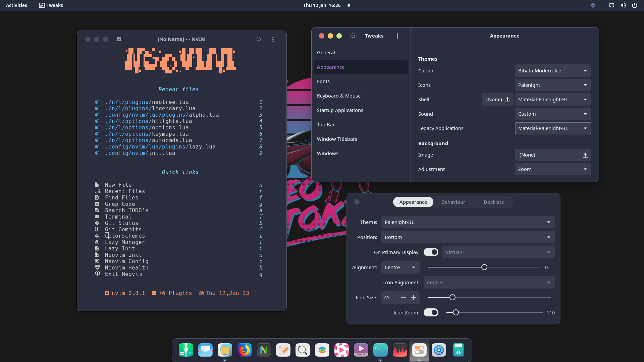
Task: Open Tweaks window kebab menu
Action: click(x=397, y=36)
